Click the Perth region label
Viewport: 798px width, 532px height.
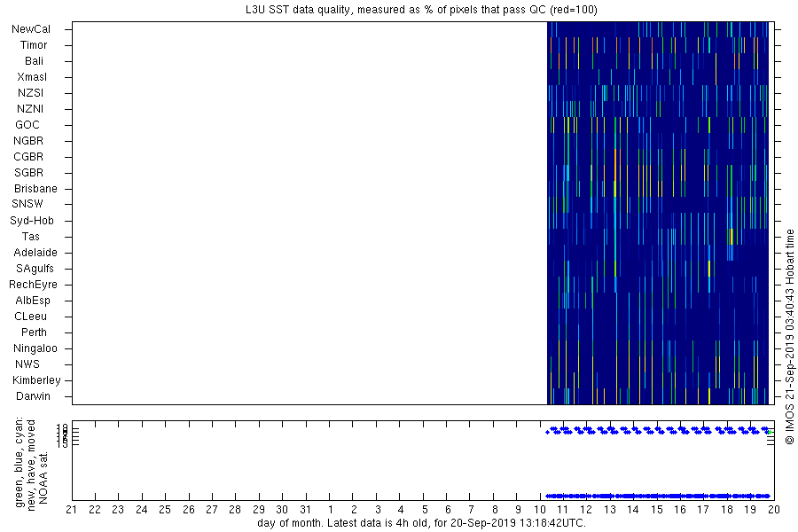pyautogui.click(x=34, y=332)
